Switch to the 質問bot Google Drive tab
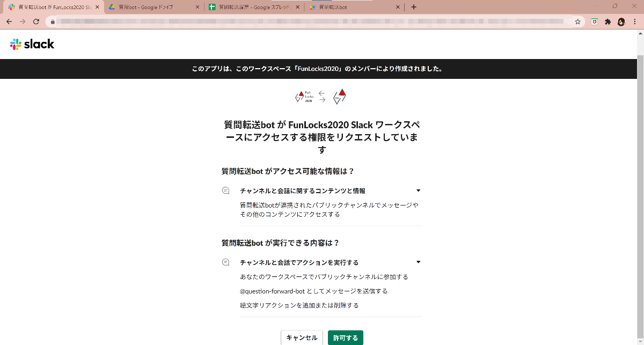The width and height of the screenshot is (644, 345). [153, 7]
